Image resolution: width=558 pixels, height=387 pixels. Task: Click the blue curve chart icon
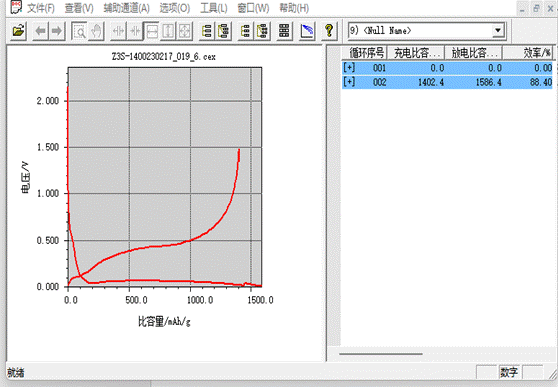[x=307, y=31]
